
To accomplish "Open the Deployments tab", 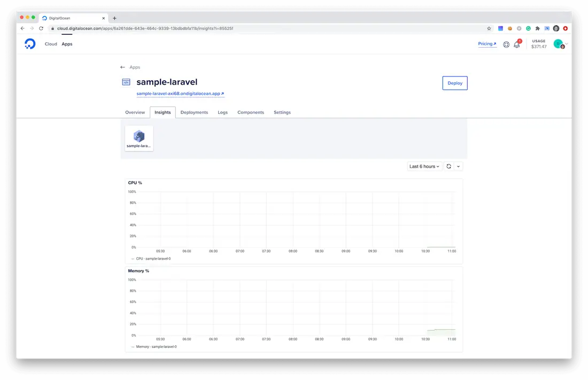I will point(194,112).
